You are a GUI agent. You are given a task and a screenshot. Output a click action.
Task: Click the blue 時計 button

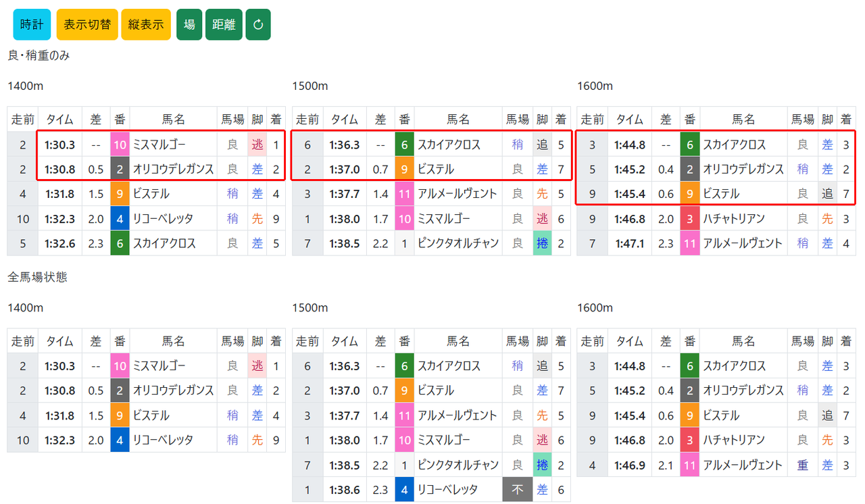[x=32, y=25]
